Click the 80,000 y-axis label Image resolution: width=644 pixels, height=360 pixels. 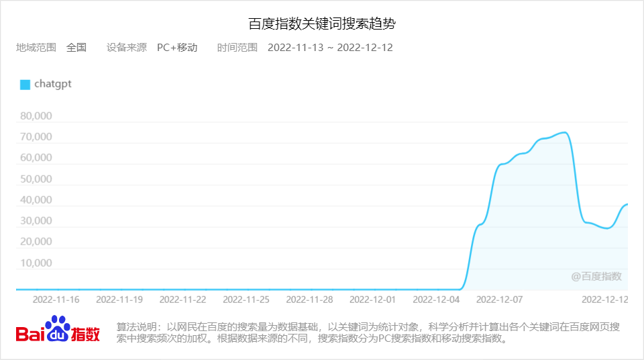coord(36,116)
